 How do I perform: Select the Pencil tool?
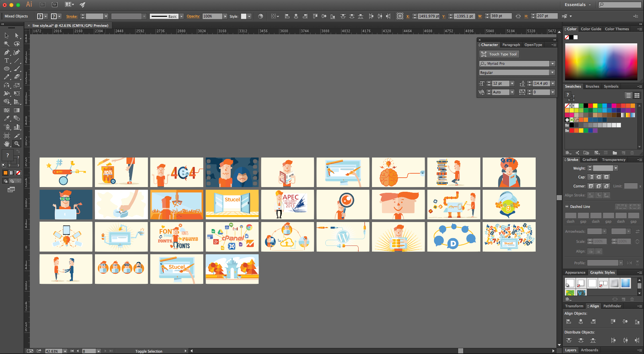(x=7, y=77)
